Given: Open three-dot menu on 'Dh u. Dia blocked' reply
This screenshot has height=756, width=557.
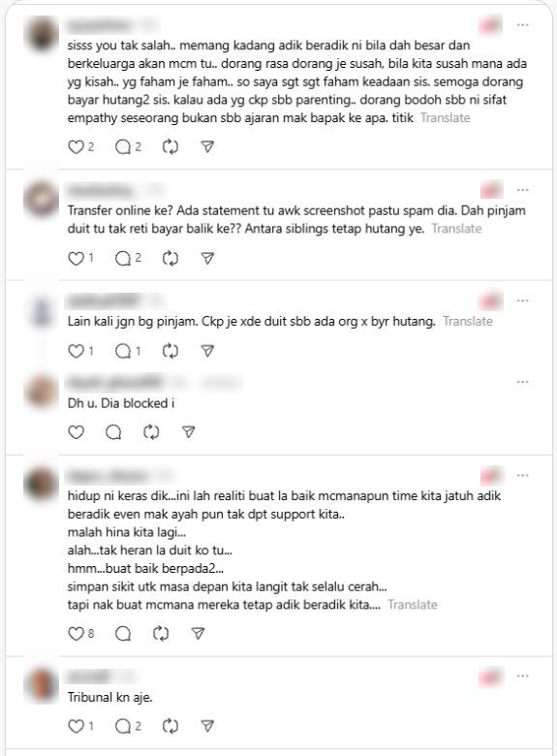Looking at the screenshot, I should tap(523, 382).
